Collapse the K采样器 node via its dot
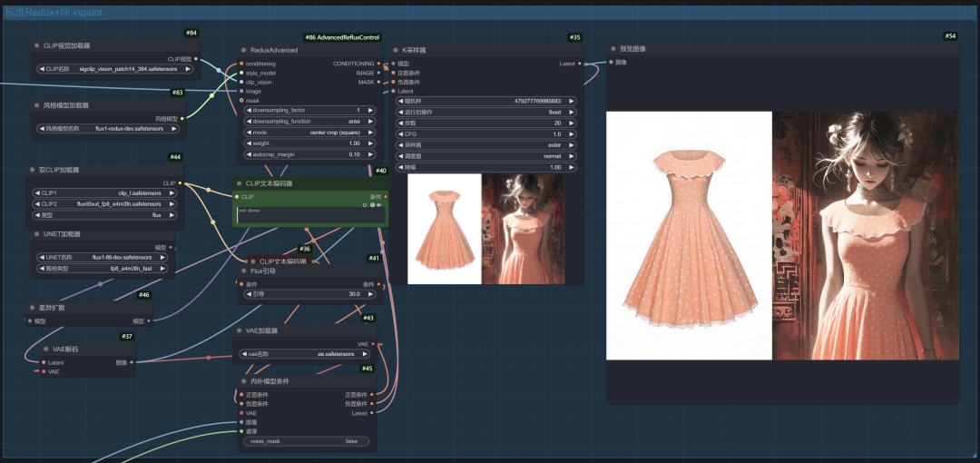 (x=396, y=50)
